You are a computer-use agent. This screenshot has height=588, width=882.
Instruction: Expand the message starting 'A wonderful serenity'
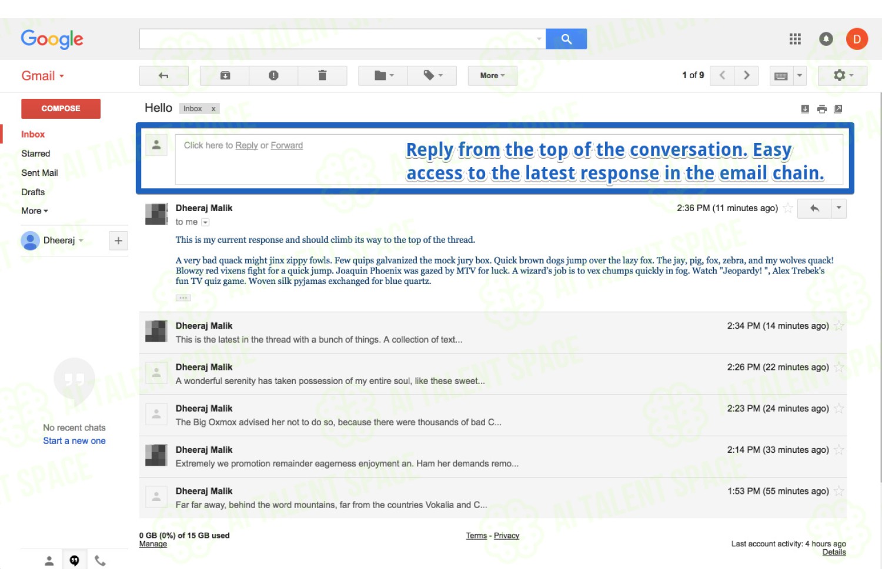click(493, 374)
